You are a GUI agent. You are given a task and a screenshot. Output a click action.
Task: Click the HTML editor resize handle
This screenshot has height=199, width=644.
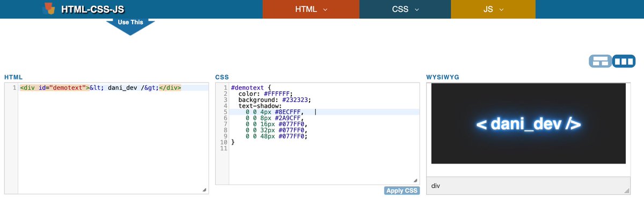point(204,190)
